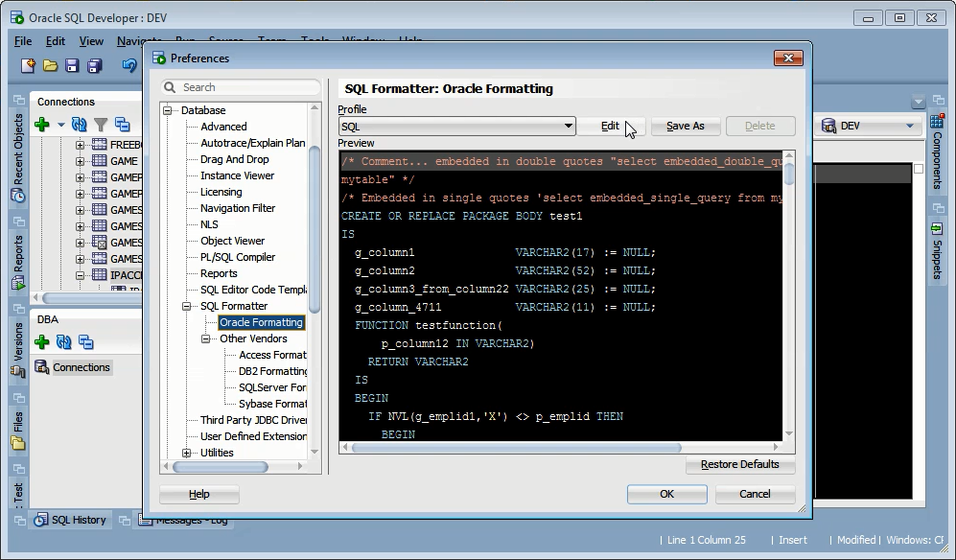Switch to the SQL History tab

pyautogui.click(x=71, y=520)
